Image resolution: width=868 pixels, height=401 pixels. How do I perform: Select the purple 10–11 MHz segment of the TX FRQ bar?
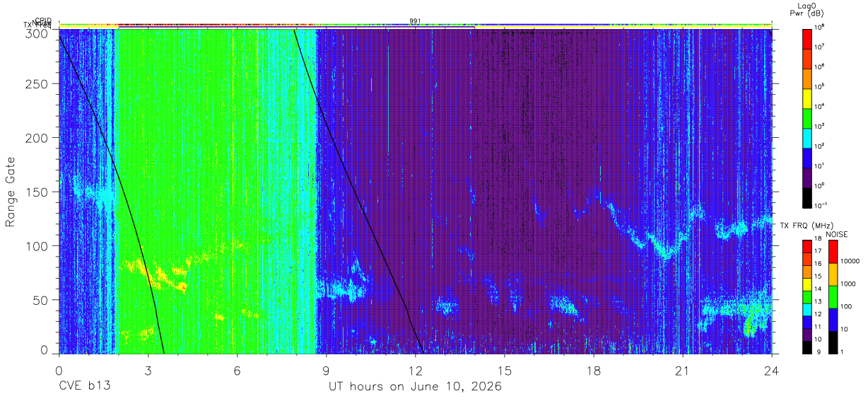click(x=806, y=333)
